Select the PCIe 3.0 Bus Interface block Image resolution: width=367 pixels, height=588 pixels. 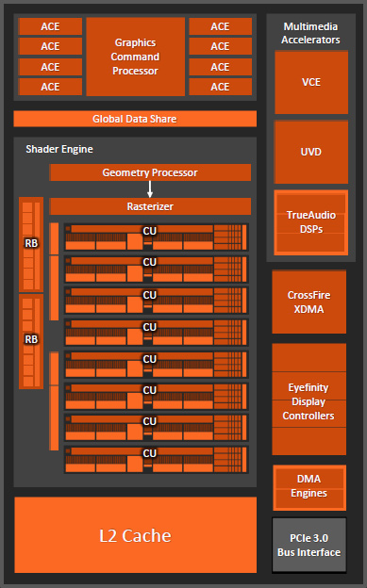click(x=309, y=545)
